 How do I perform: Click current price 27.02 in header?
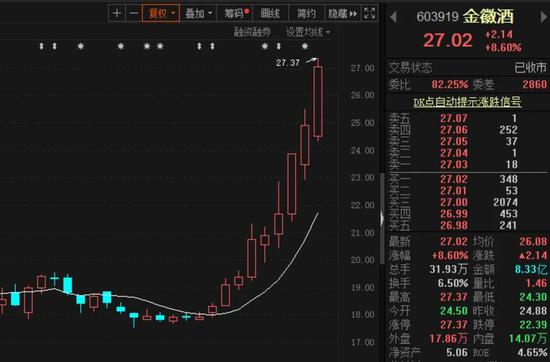pos(448,40)
